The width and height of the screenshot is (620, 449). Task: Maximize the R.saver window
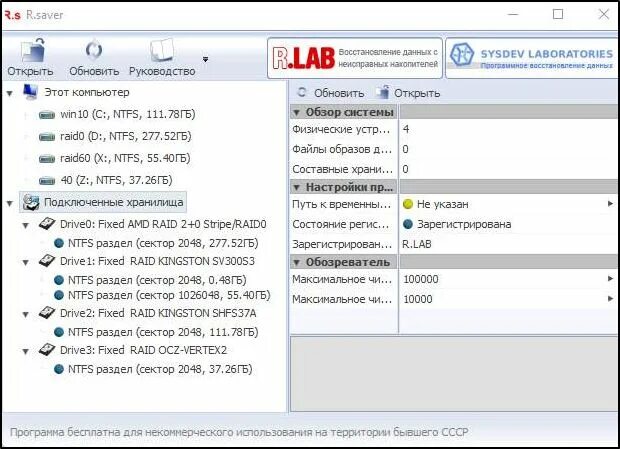click(558, 14)
